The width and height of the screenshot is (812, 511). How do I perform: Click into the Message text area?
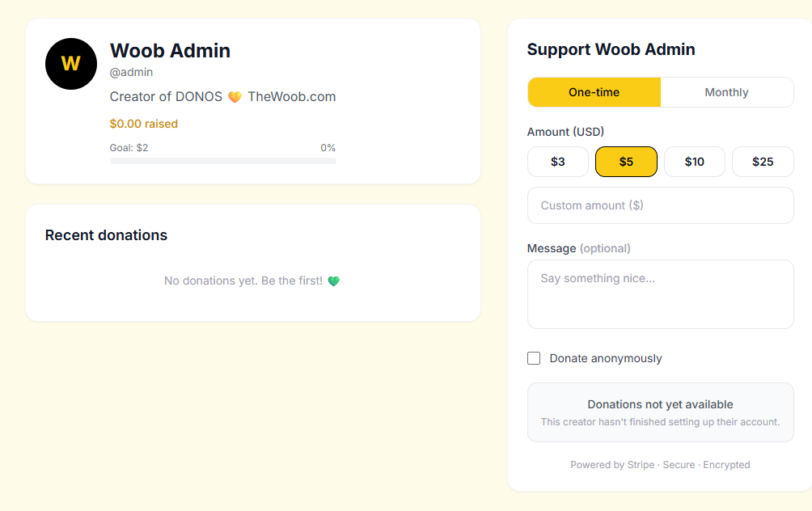tap(660, 294)
